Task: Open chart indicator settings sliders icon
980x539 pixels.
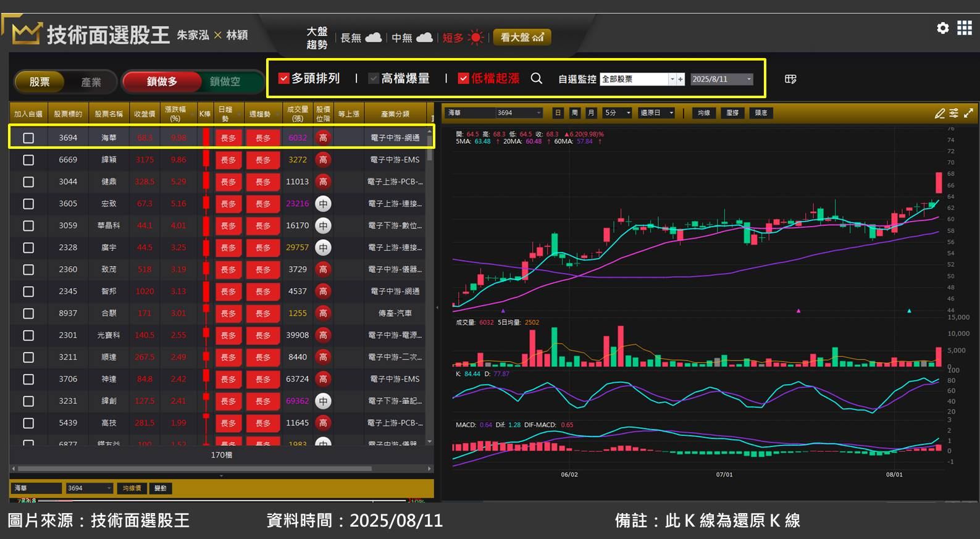Action: click(954, 113)
